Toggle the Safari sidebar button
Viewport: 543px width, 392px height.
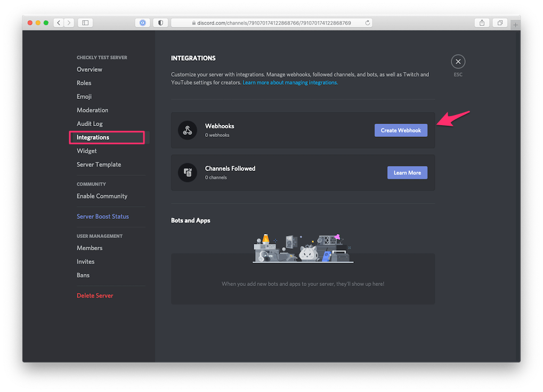pyautogui.click(x=85, y=23)
